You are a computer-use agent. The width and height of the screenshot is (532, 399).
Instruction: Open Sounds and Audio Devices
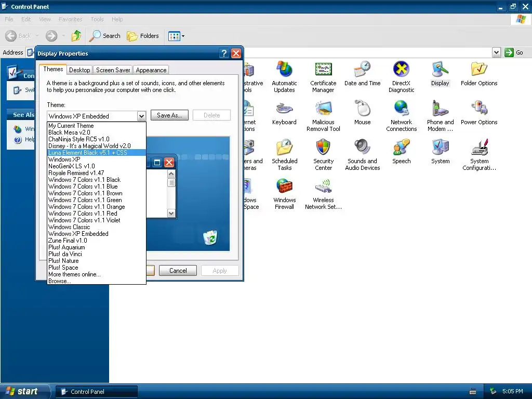point(362,155)
